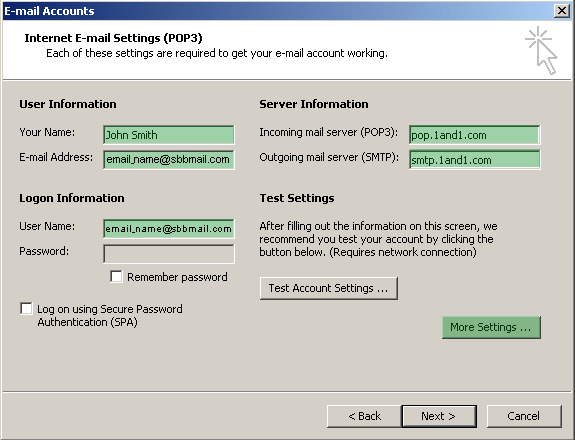The image size is (575, 440).
Task: Click the Server Information heading
Action: click(314, 104)
